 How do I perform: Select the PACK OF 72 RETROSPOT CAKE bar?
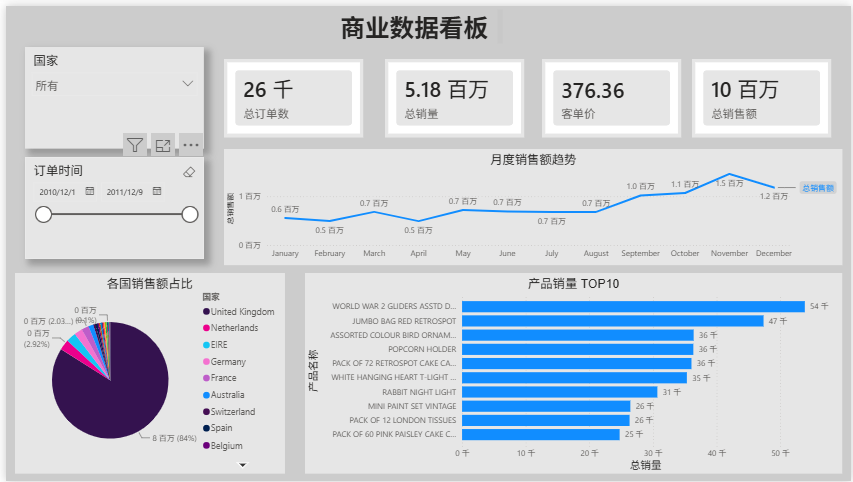(x=577, y=363)
